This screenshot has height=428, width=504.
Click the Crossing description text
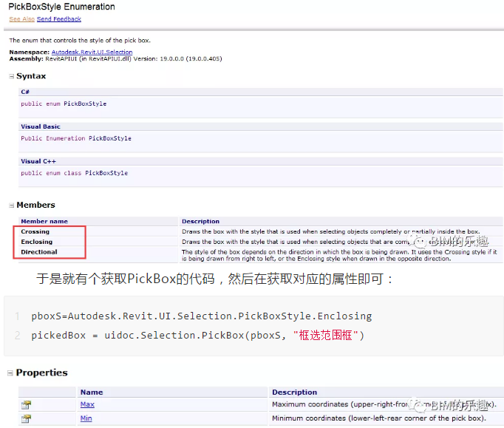(331, 231)
